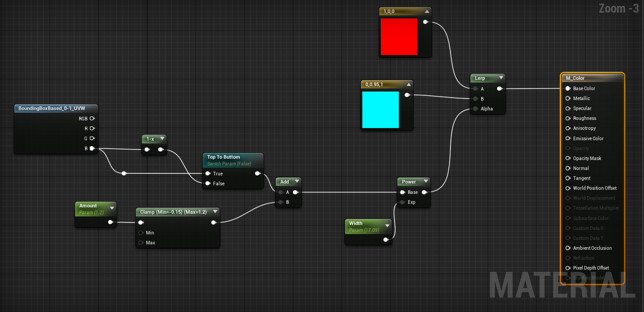The image size is (644, 312).
Task: Click the Opacity Mask pin on M_Color
Action: [568, 158]
